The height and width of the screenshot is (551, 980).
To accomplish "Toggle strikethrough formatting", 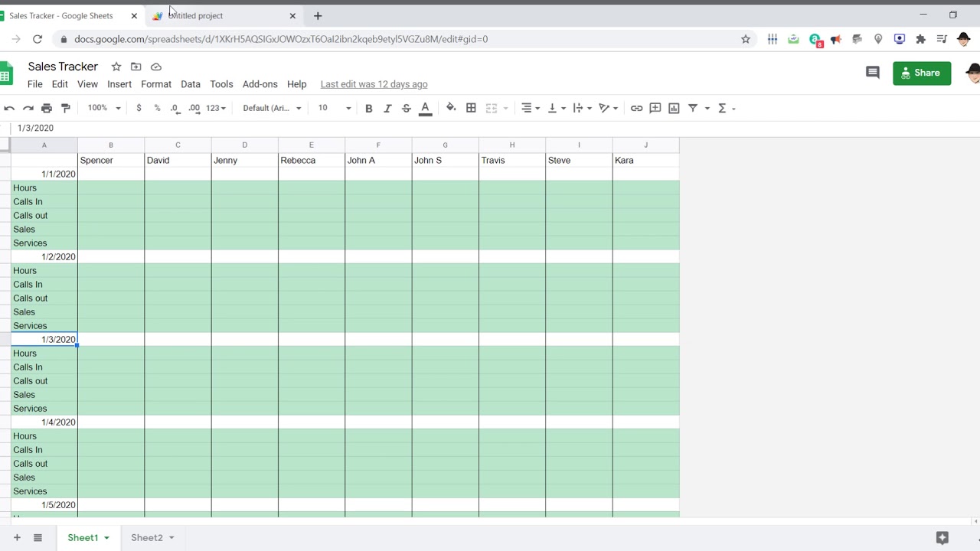I will 406,108.
